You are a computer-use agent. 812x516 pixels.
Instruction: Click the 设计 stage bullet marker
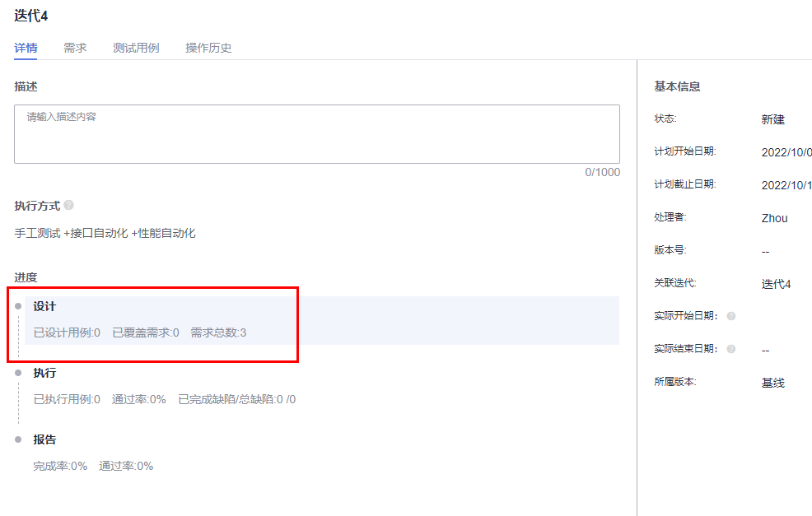pos(18,306)
